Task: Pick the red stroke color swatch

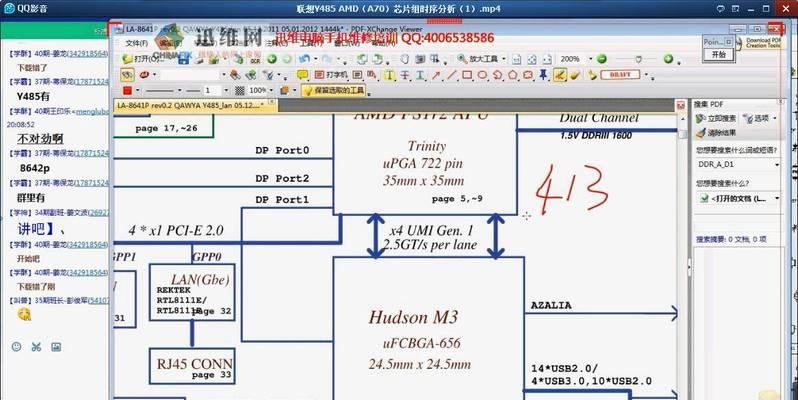Action: (127, 91)
